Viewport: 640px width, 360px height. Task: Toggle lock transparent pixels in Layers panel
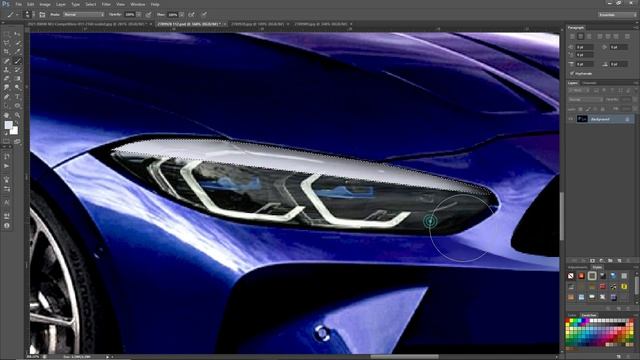tap(580, 109)
